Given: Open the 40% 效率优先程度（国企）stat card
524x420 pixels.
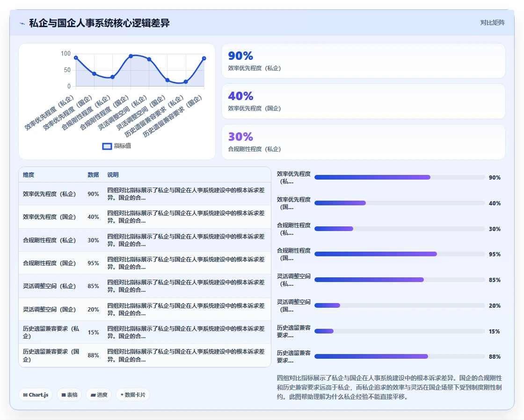Looking at the screenshot, I should [363, 101].
